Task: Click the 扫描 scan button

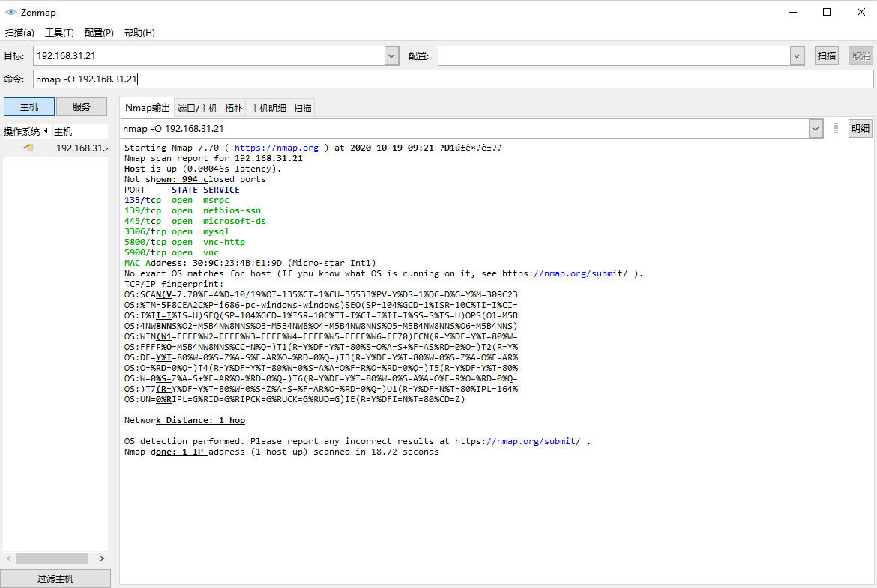Action: tap(826, 56)
